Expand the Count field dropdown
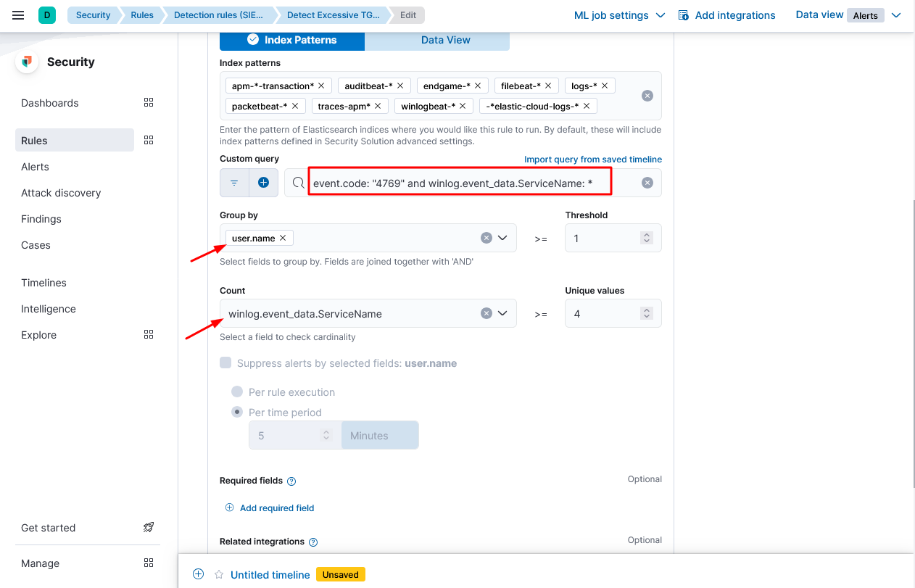This screenshot has height=588, width=915. [502, 313]
